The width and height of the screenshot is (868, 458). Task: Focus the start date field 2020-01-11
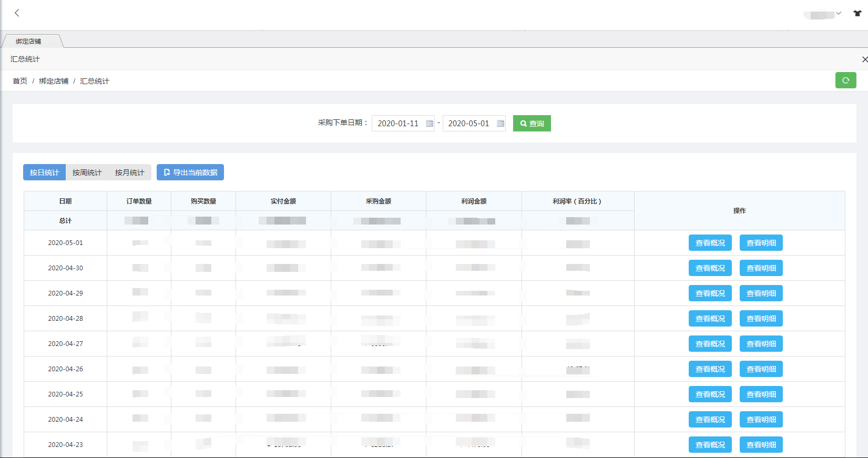(x=403, y=124)
